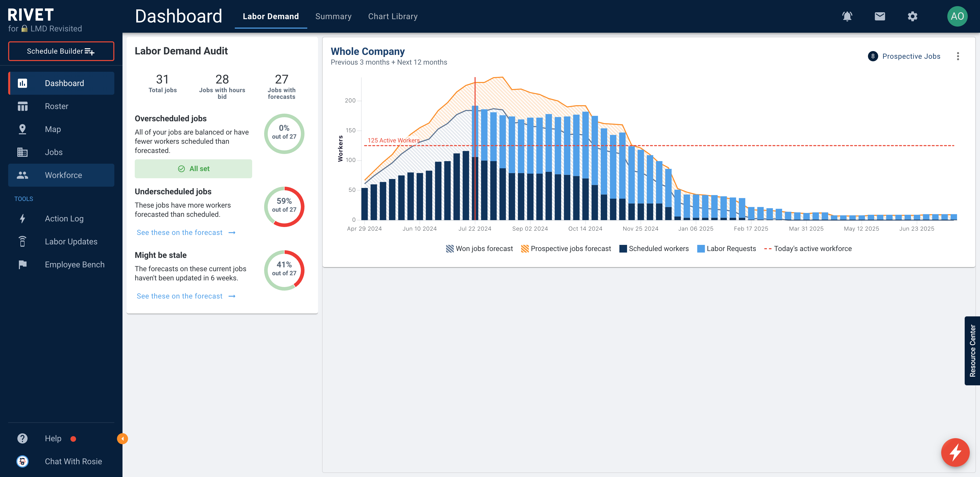This screenshot has height=477, width=980.
Task: Click the Nov 25 2024 axis label
Action: (640, 229)
